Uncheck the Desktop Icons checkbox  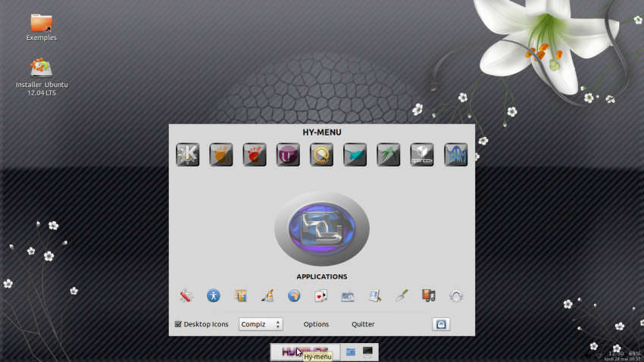[178, 324]
